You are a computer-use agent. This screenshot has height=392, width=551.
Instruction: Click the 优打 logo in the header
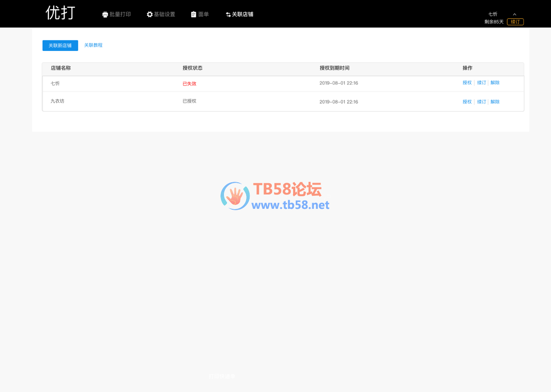(x=60, y=13)
